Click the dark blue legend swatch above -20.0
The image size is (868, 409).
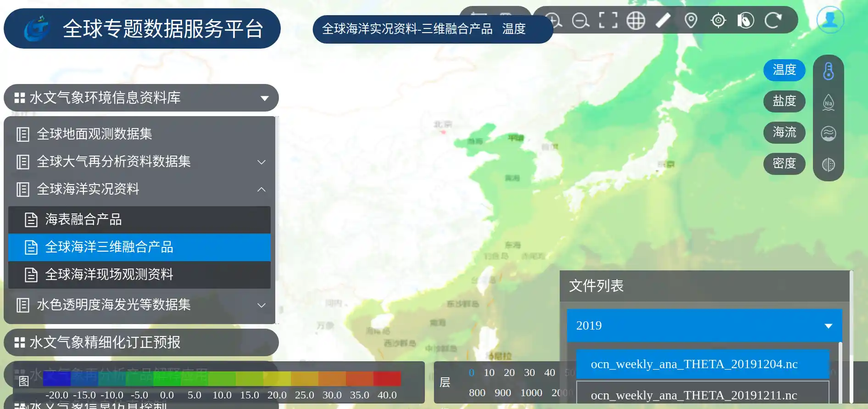point(57,379)
